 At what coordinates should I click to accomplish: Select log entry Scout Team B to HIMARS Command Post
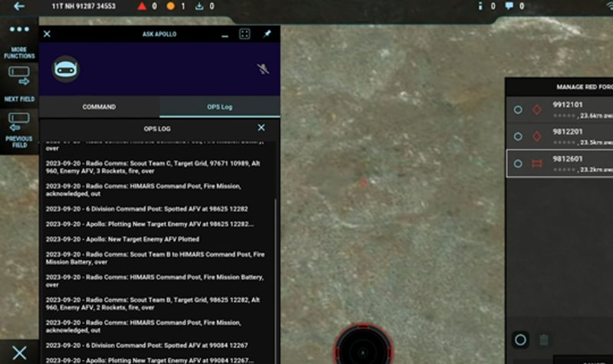[156, 258]
